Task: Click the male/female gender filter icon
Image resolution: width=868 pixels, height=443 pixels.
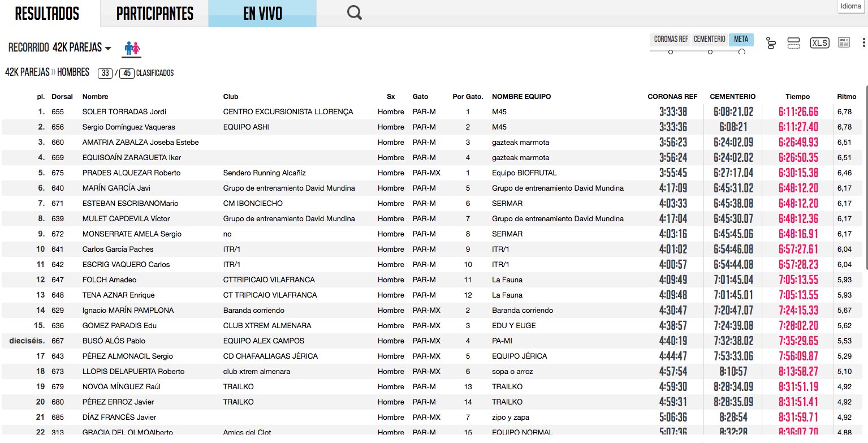Action: (x=132, y=49)
